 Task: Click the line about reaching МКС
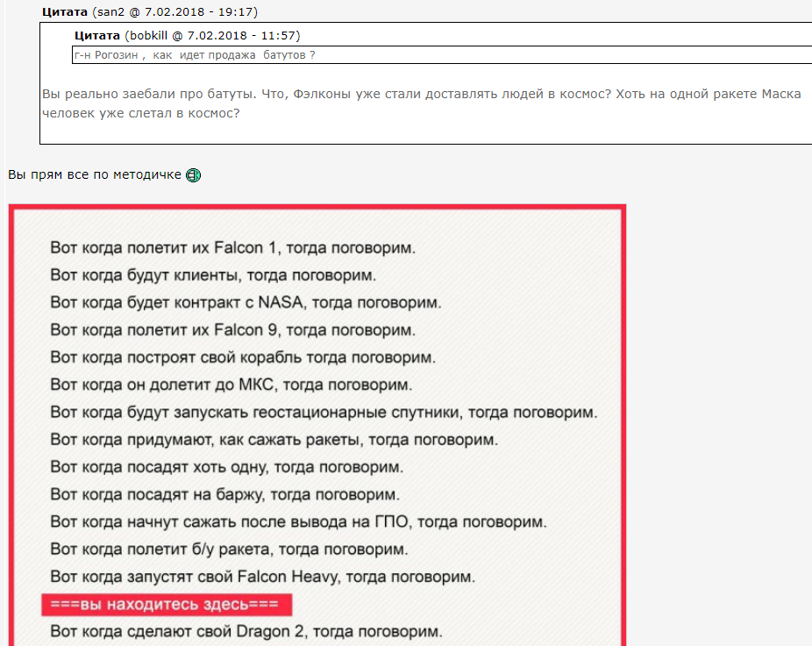(x=231, y=385)
